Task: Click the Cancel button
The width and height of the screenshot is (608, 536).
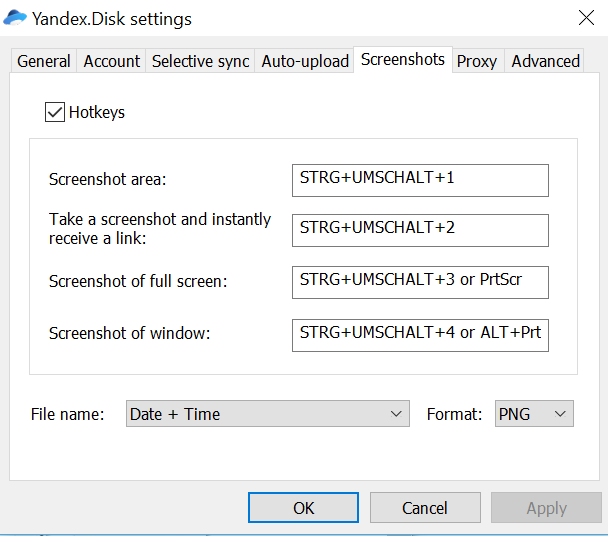Action: (x=425, y=508)
